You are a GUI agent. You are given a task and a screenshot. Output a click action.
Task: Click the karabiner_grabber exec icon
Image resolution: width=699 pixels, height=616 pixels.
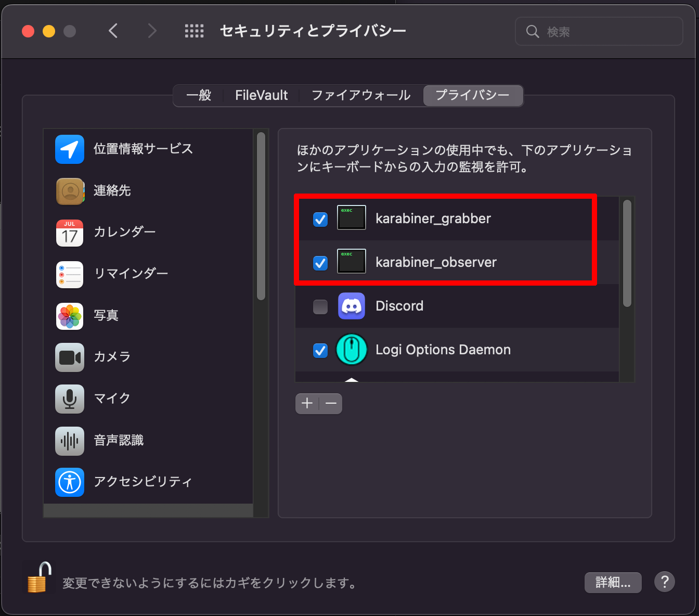pyautogui.click(x=352, y=218)
